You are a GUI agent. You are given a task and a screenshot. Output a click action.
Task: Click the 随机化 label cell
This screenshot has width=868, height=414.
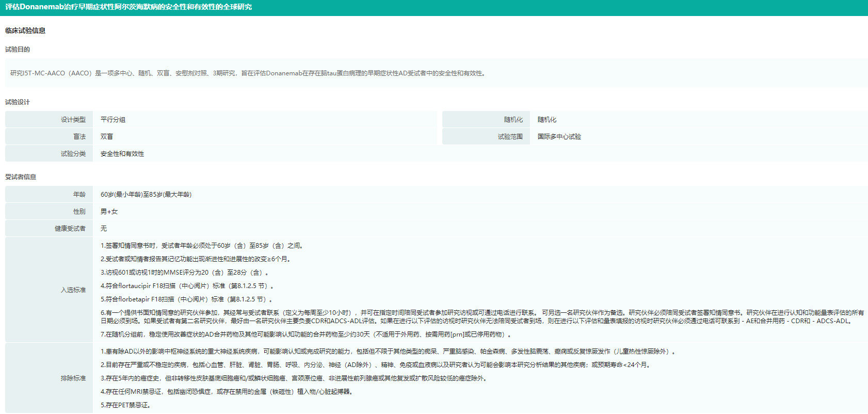(513, 120)
